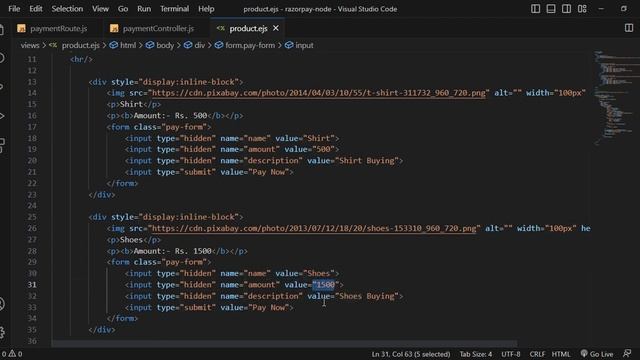This screenshot has height=360, width=640.
Task: Click value "Shoes" on line 30
Action: pos(318,273)
